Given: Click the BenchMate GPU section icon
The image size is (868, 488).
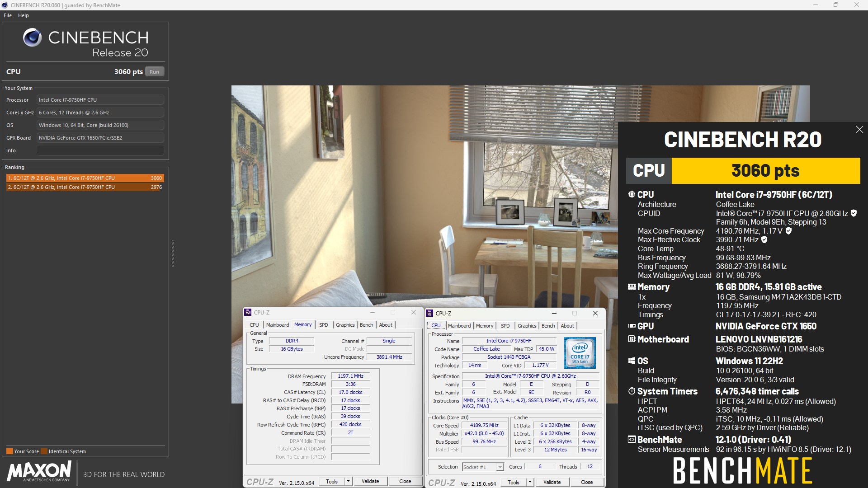Looking at the screenshot, I should pyautogui.click(x=632, y=326).
